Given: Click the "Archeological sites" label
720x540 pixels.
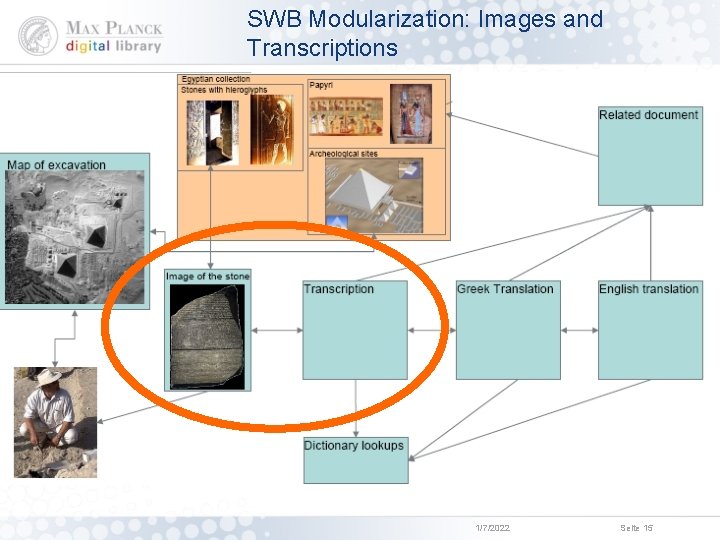Looking at the screenshot, I should tap(343, 154).
